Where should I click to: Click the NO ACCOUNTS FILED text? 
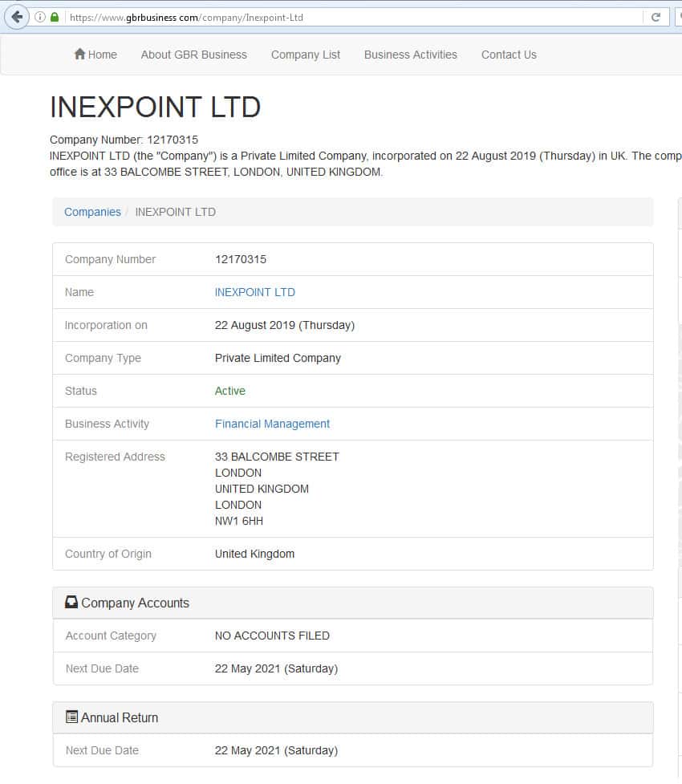(x=272, y=636)
